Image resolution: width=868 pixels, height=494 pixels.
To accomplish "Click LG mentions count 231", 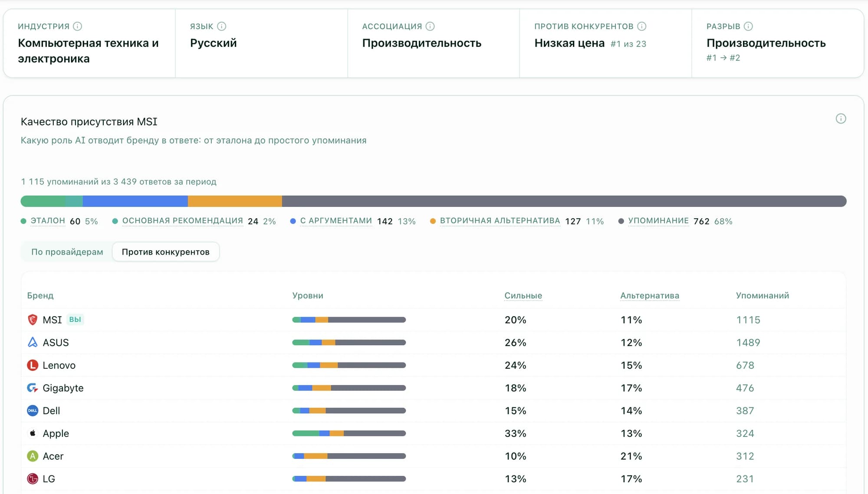I will click(745, 479).
